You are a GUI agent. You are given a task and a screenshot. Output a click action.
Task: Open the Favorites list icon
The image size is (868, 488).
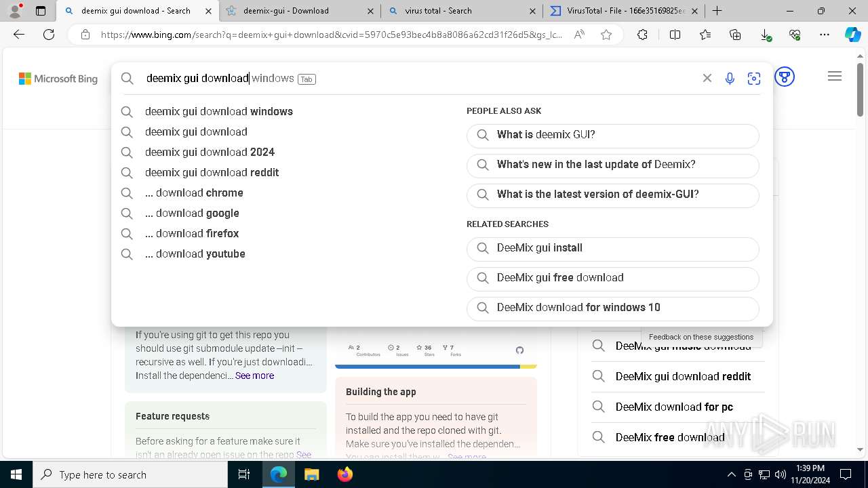[705, 35]
